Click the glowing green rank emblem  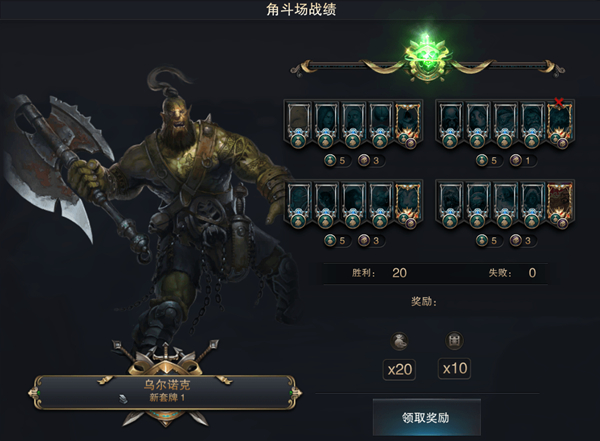pos(426,58)
